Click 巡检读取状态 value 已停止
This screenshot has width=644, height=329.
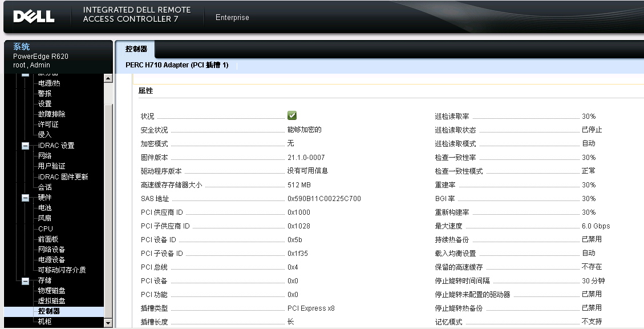(592, 130)
